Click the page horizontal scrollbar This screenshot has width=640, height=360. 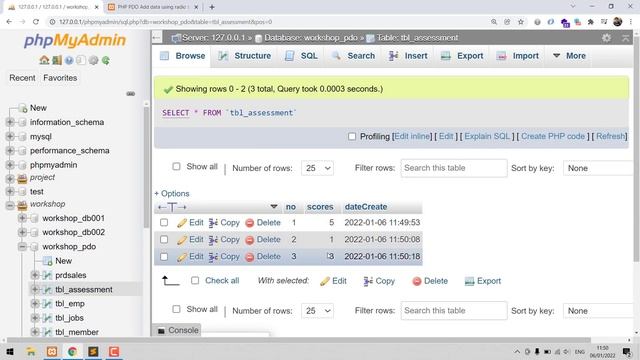click(x=299, y=340)
